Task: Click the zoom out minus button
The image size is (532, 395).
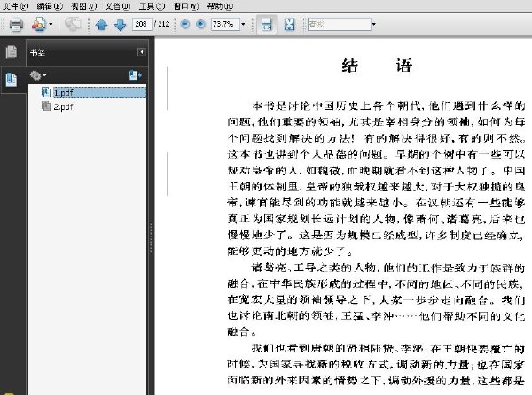Action: pos(185,24)
